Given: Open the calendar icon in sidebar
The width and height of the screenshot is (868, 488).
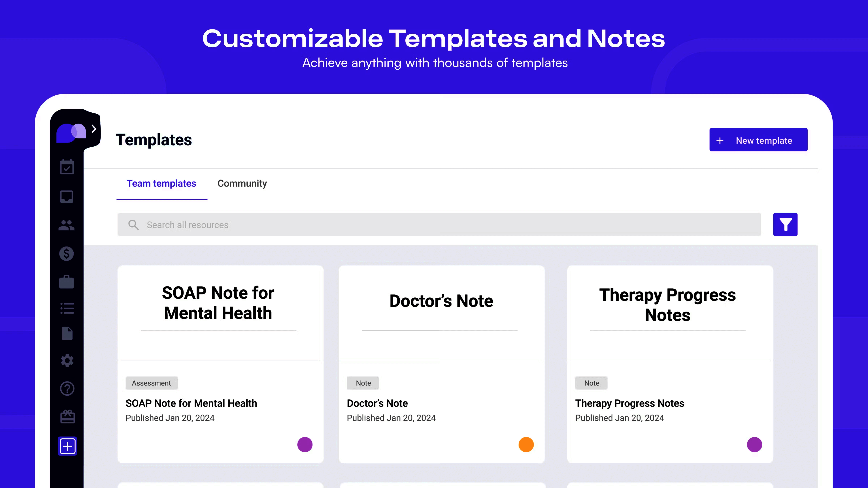Looking at the screenshot, I should 67,167.
